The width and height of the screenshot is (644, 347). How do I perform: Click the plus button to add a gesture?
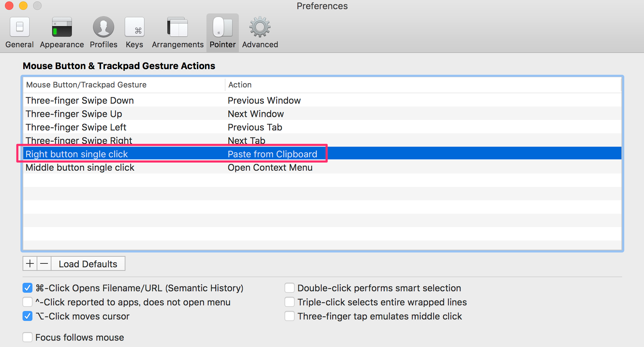[x=30, y=263]
